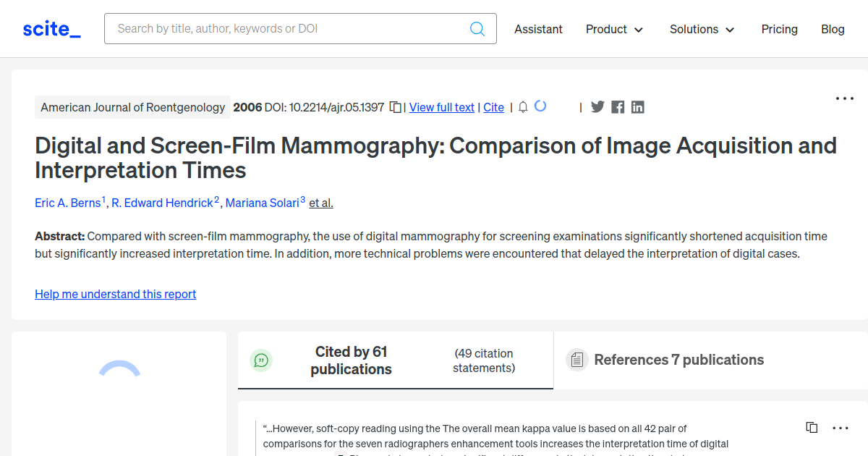Share the article on LinkedIn

tap(637, 106)
